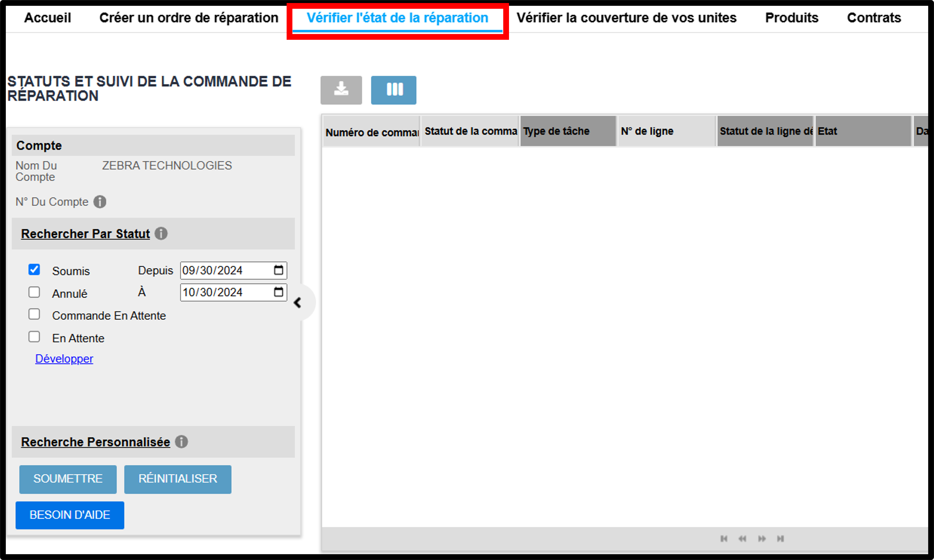Sort by Etat column header
This screenshot has width=934, height=560.
tap(863, 131)
